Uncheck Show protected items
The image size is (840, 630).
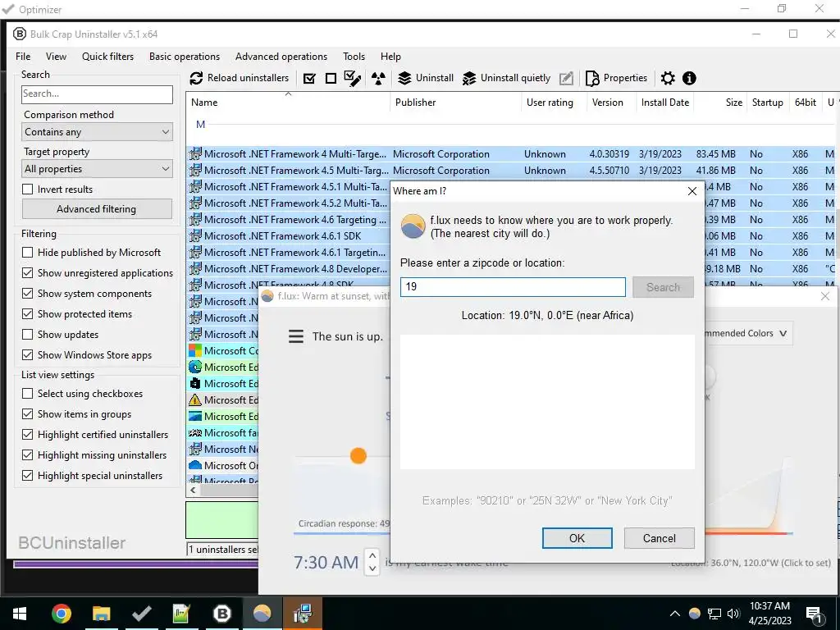tap(27, 314)
